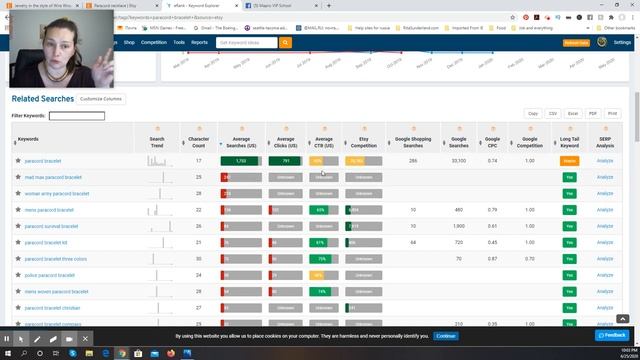Open the Feedback button
This screenshot has width=640, height=360.
(612, 335)
